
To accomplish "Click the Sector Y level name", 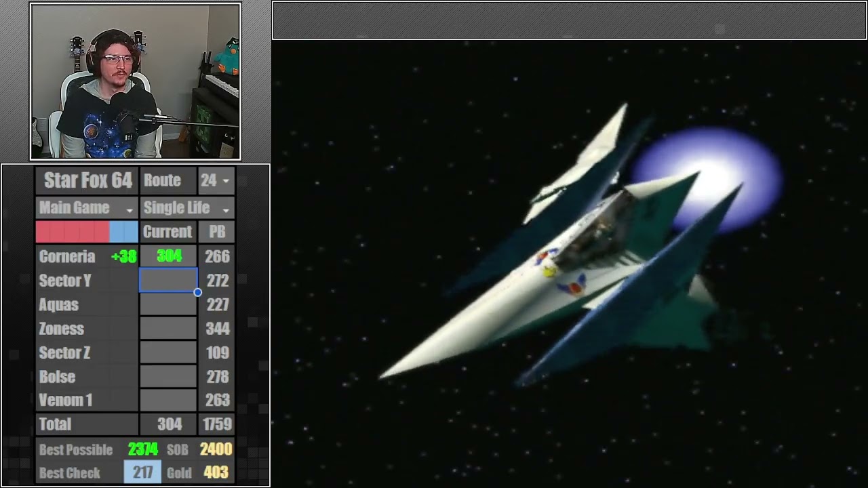I will click(65, 281).
